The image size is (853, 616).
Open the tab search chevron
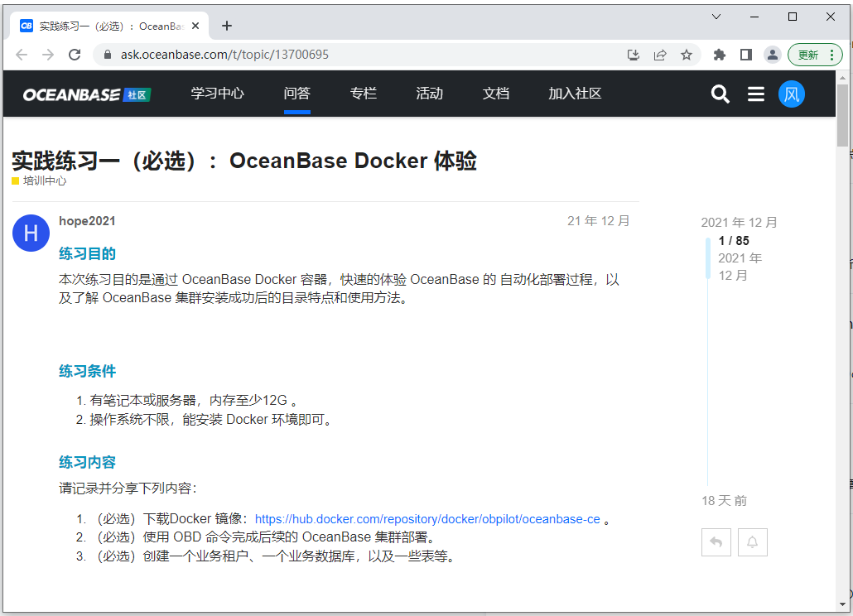pyautogui.click(x=716, y=17)
